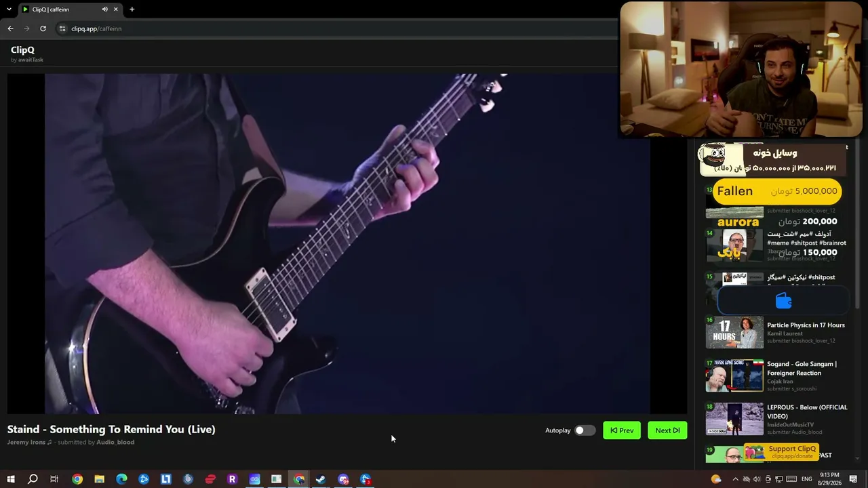This screenshot has width=868, height=488.
Task: Click 'Particle Physics in 17 Hours' title
Action: [x=806, y=325]
